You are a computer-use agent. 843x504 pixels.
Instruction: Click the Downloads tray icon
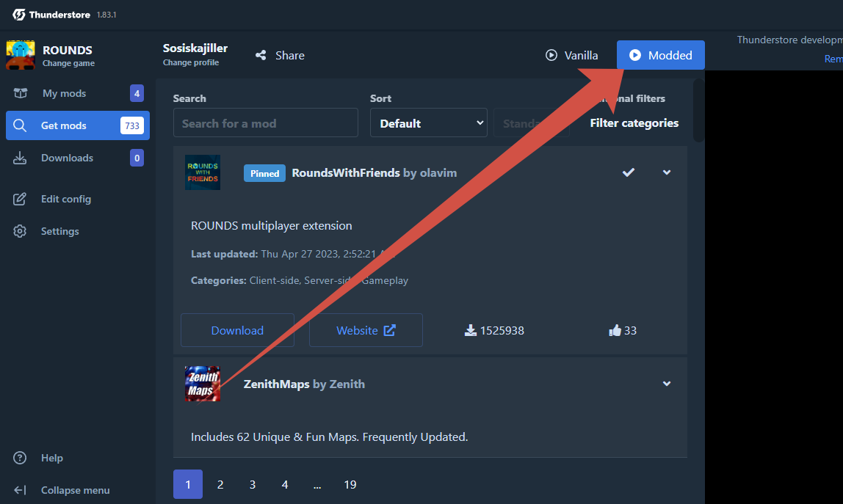tap(20, 158)
